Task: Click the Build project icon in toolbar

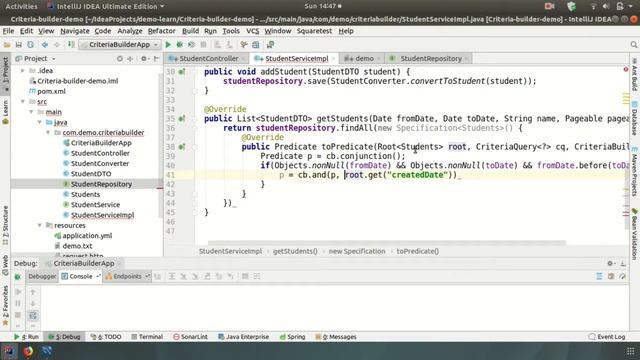Action: click(x=71, y=44)
